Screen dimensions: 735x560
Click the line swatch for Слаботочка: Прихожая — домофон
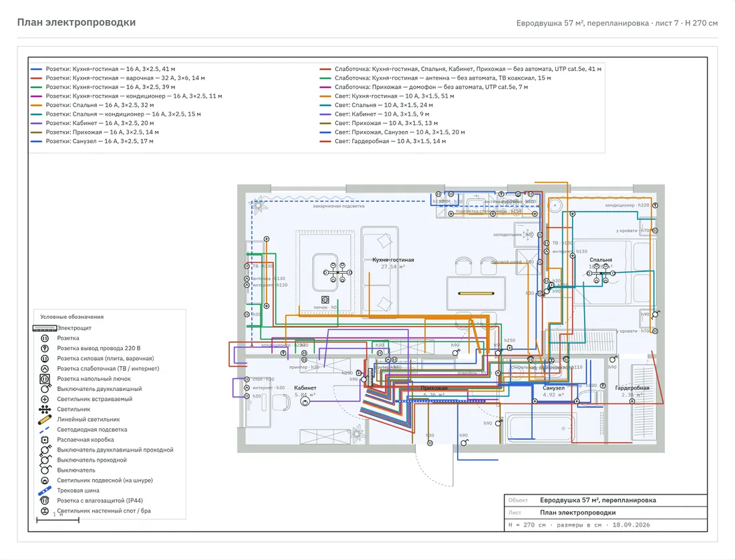click(x=325, y=87)
